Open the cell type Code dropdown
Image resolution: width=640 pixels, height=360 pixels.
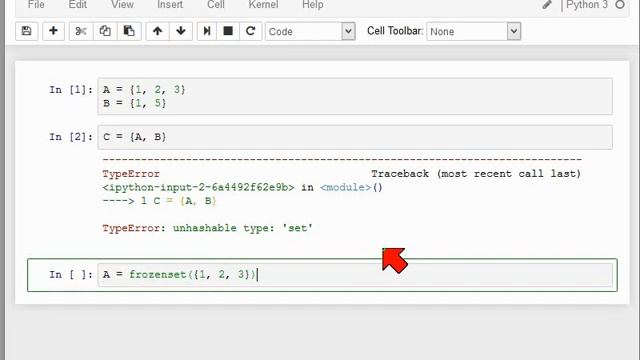pyautogui.click(x=310, y=31)
